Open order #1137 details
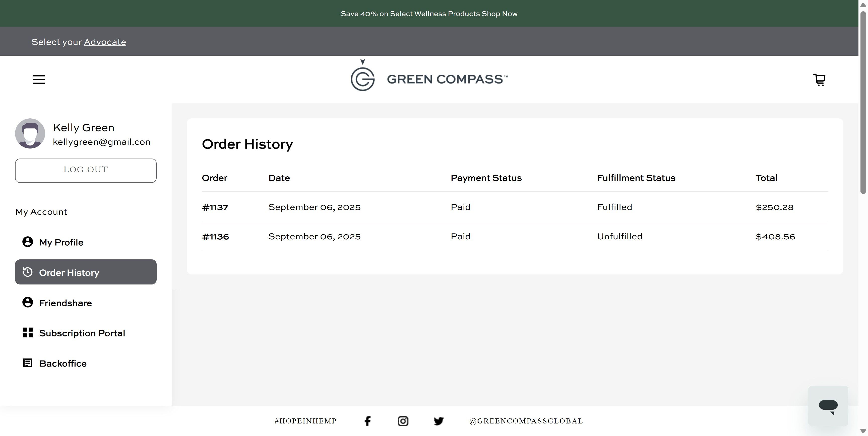The image size is (868, 436). click(x=215, y=207)
